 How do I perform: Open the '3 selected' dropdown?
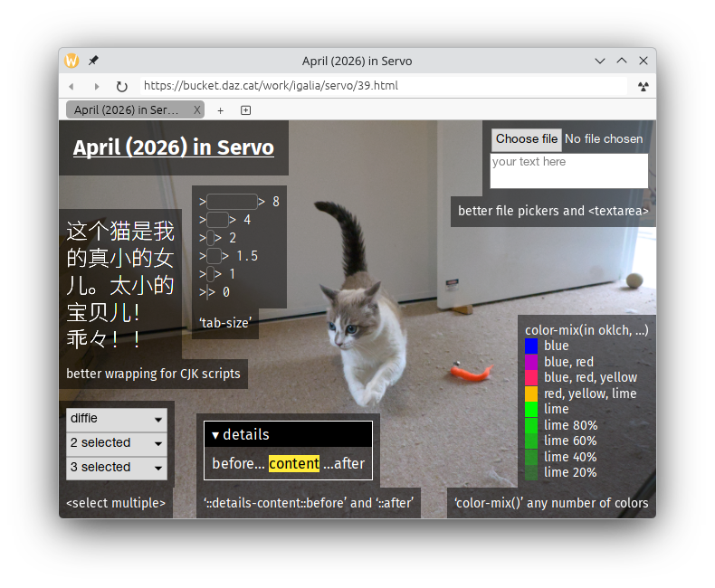coord(117,468)
